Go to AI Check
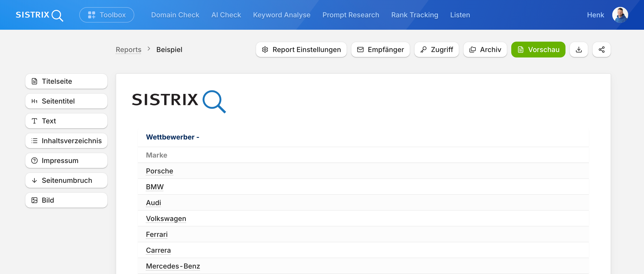This screenshot has height=274, width=644. (x=226, y=15)
